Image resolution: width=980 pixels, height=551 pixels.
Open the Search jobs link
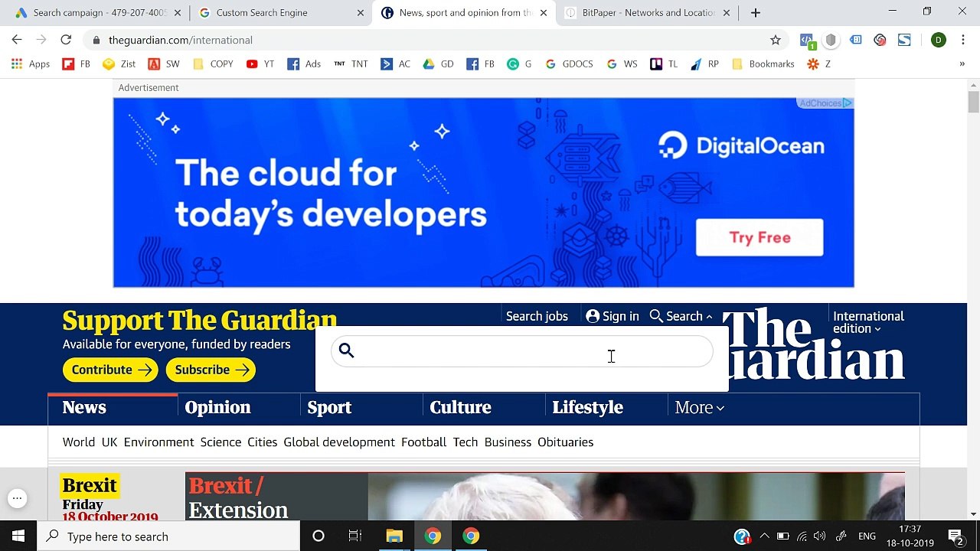click(x=537, y=316)
